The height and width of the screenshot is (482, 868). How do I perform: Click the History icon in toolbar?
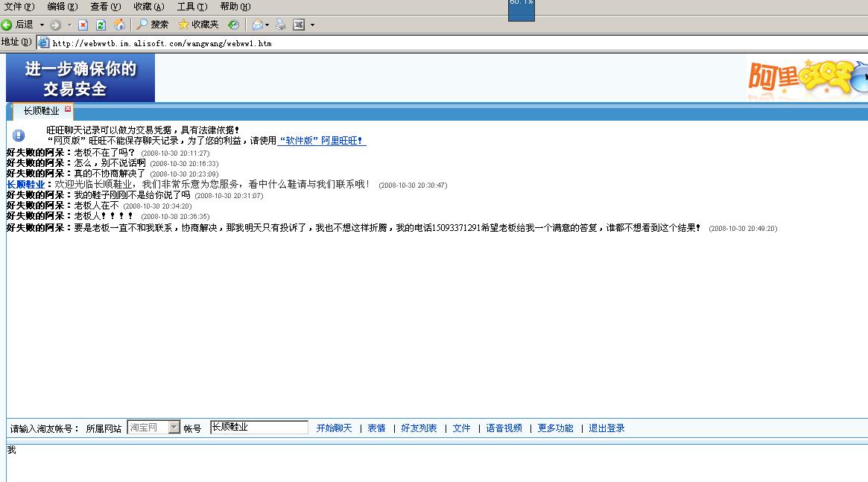click(x=234, y=25)
